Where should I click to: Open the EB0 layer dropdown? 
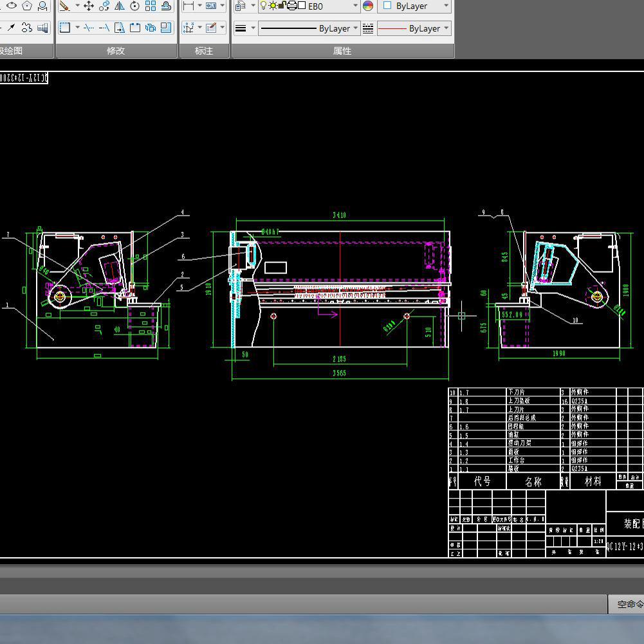coord(355,6)
